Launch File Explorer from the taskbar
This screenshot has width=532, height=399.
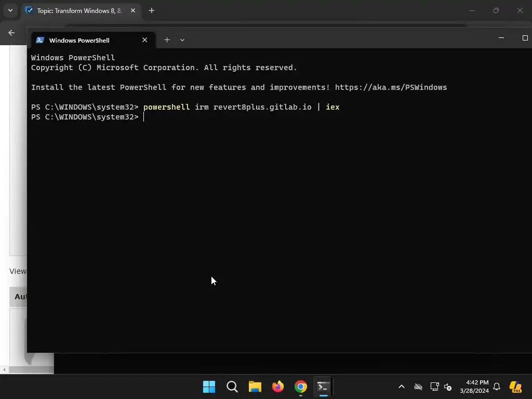(x=255, y=387)
